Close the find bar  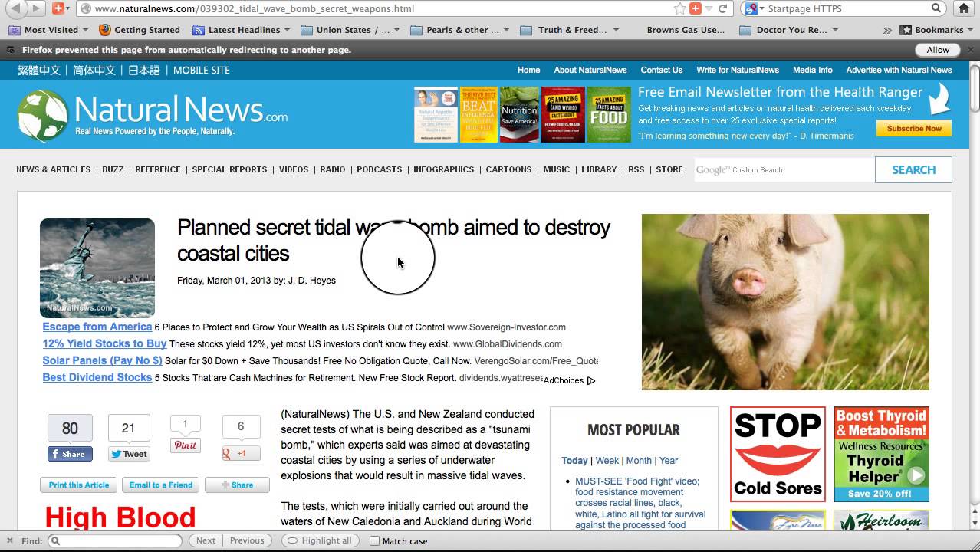[x=11, y=540]
